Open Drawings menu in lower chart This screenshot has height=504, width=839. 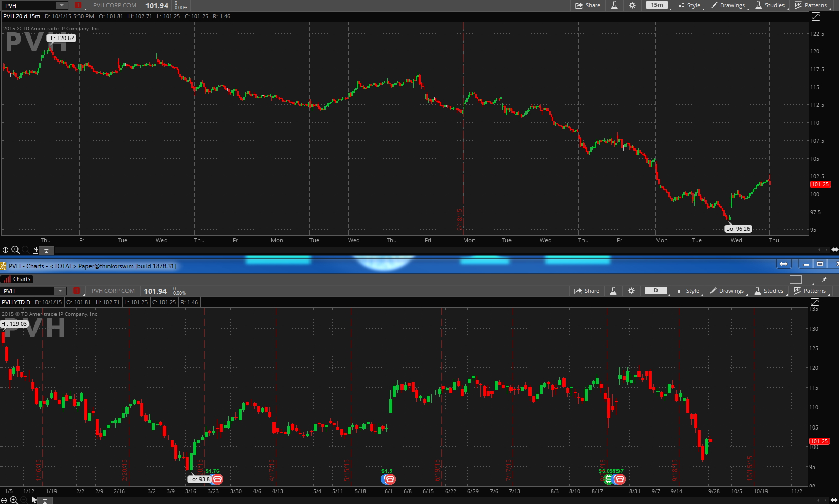727,291
